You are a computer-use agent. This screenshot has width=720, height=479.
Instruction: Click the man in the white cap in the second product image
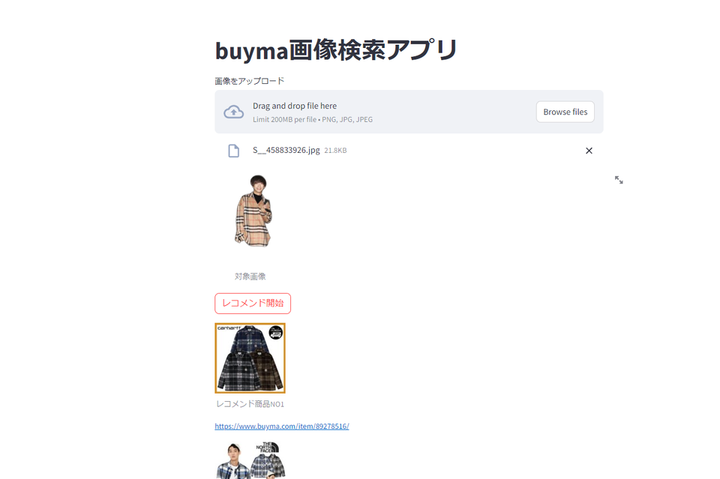[233, 461]
